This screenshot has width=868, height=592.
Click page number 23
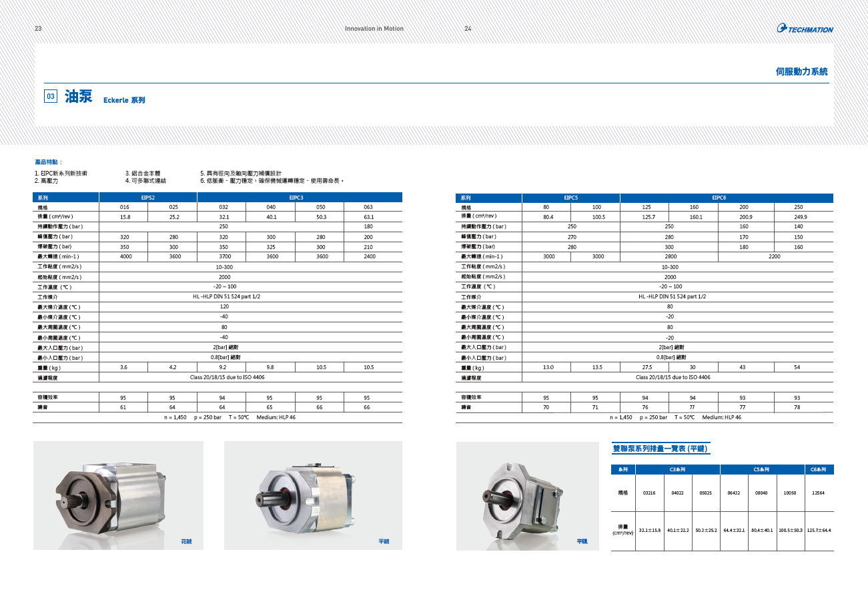point(38,29)
